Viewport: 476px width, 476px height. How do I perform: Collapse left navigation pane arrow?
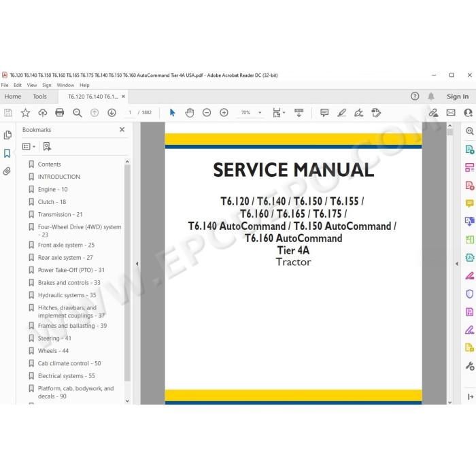137,264
